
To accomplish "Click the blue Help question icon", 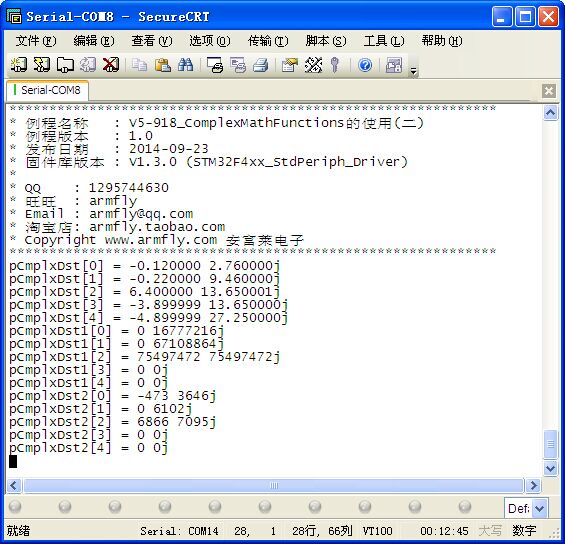I will point(365,65).
